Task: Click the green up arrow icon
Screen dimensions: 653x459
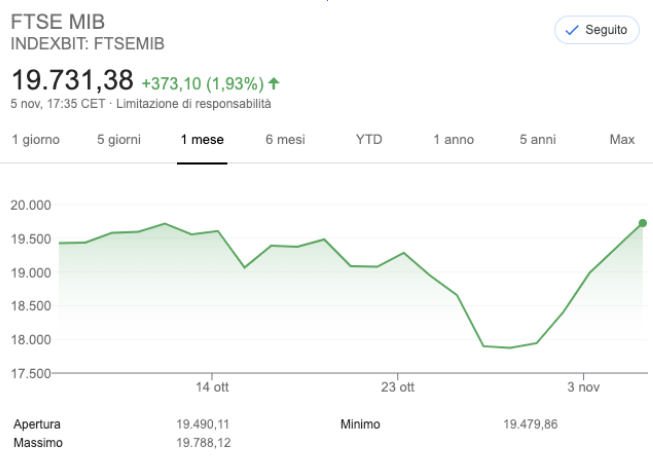Action: click(274, 83)
